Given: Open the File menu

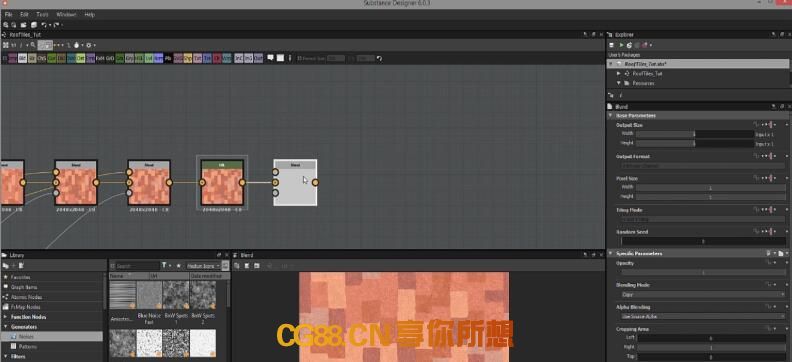Looking at the screenshot, I should coord(9,15).
